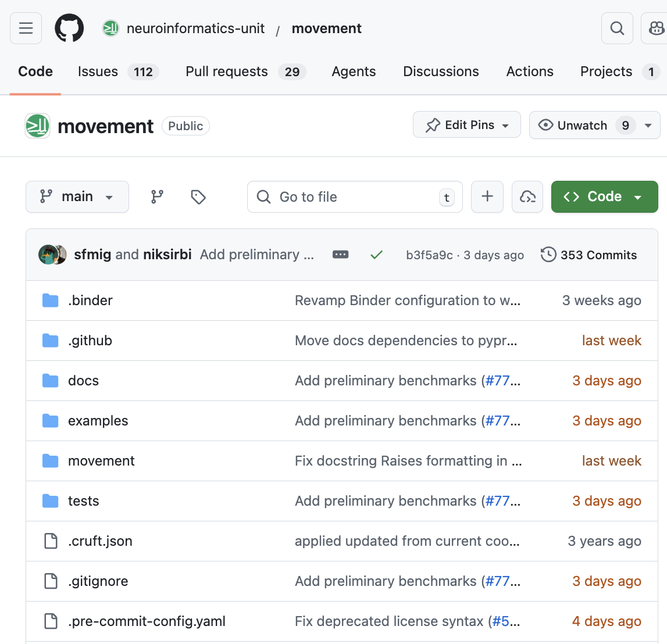View tags via the tag icon
Image resolution: width=667 pixels, height=644 pixels.
[198, 197]
